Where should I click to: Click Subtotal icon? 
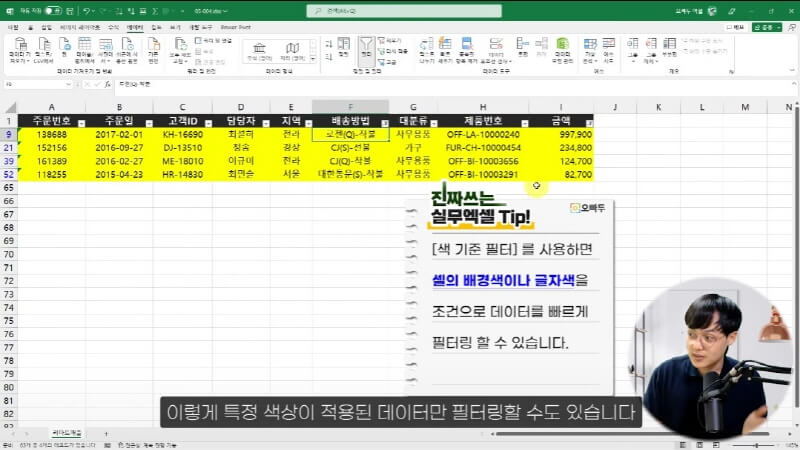669,47
